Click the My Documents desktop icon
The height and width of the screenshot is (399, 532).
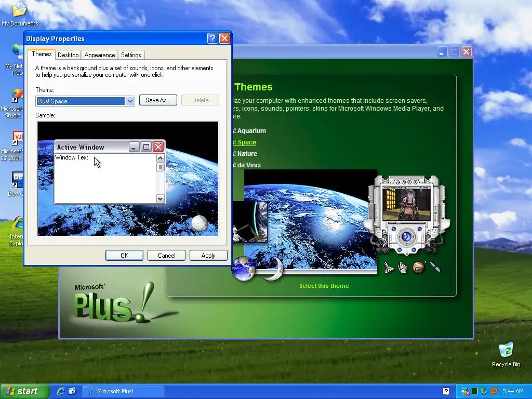click(x=20, y=14)
